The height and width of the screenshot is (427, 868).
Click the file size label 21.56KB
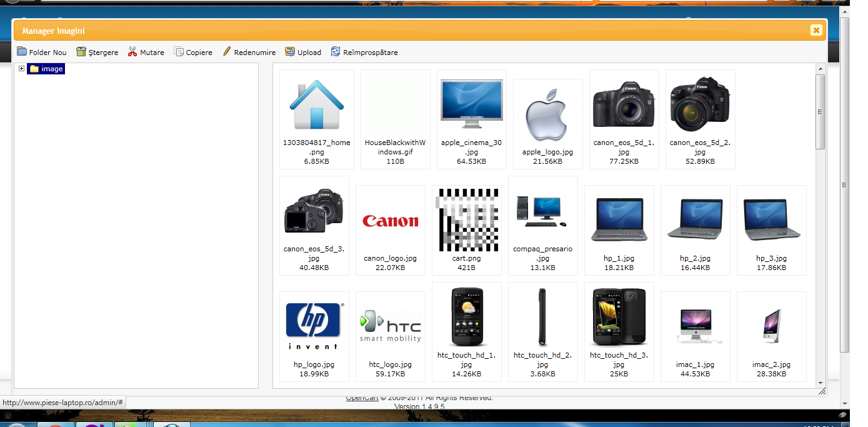tap(548, 161)
